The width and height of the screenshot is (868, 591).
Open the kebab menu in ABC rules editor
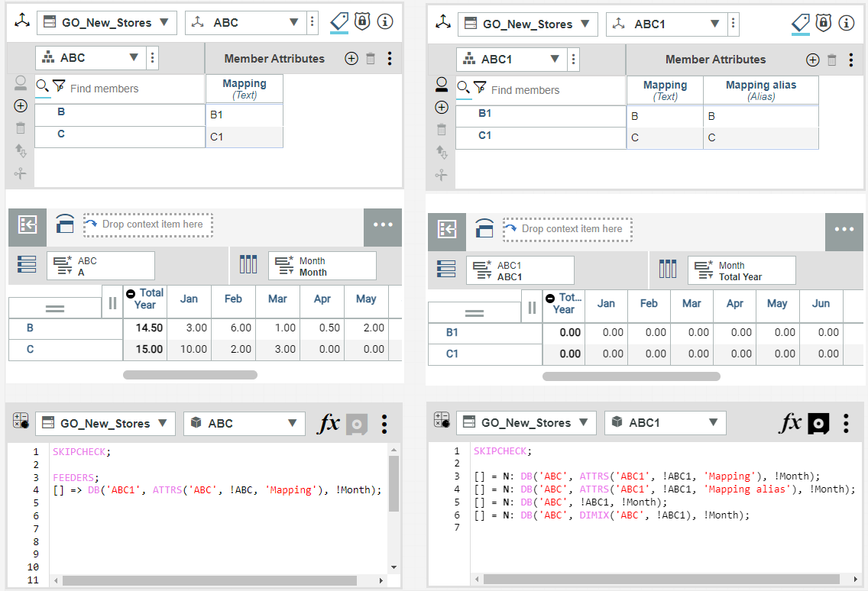384,423
